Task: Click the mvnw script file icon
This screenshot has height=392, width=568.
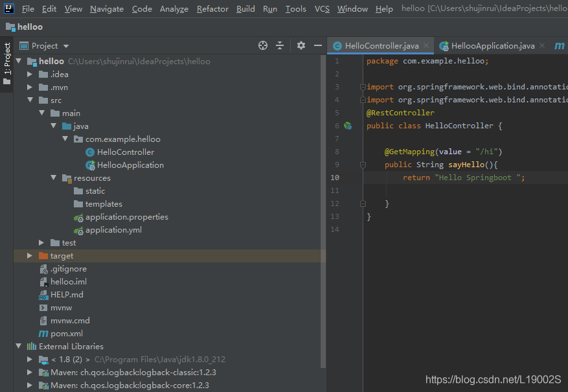Action: point(43,308)
